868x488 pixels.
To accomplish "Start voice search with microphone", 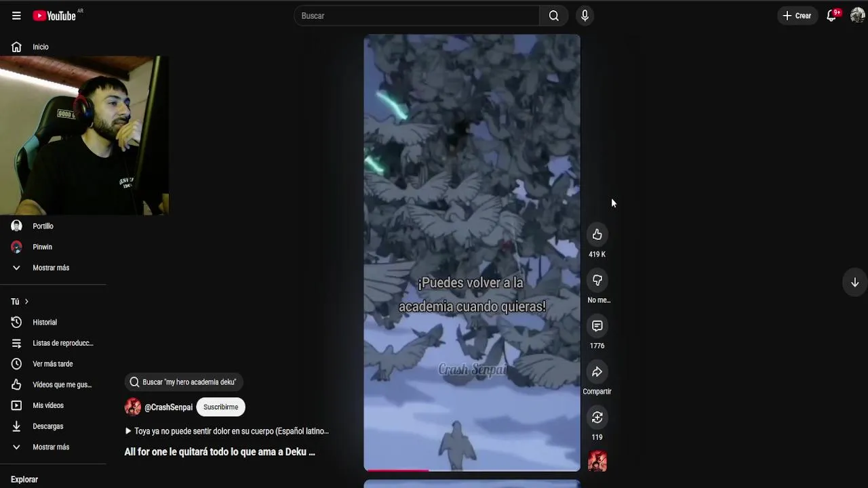I will pyautogui.click(x=585, y=16).
